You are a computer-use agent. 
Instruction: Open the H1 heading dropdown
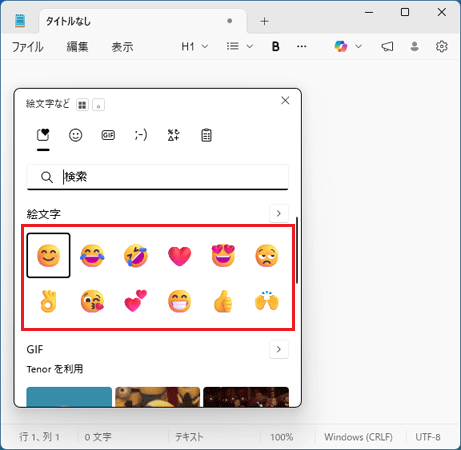pos(195,46)
